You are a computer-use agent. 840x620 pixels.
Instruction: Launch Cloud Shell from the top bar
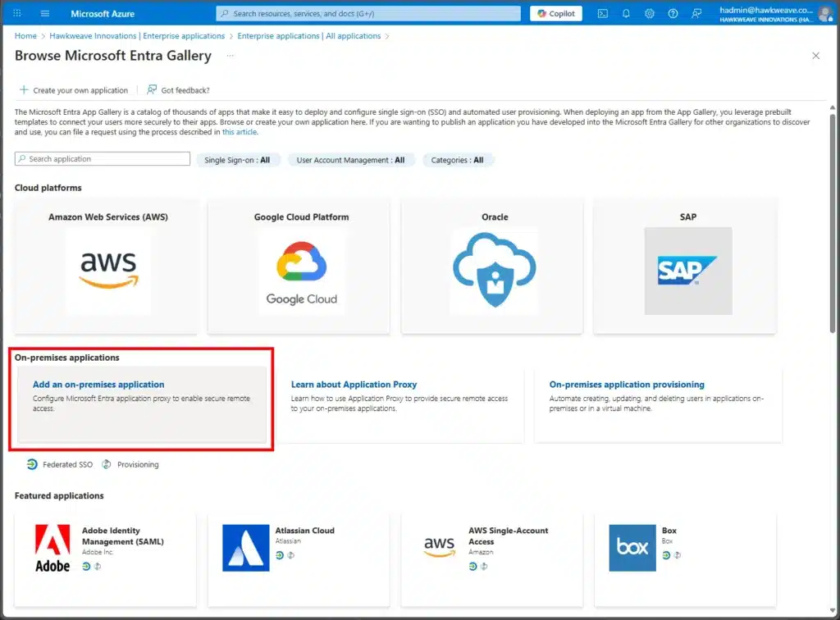click(x=603, y=14)
